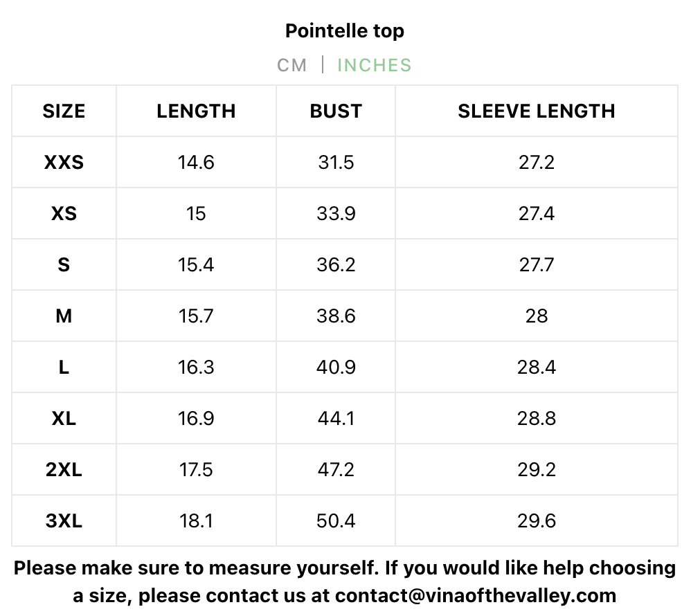Select the XXS size row label
The image size is (691, 616).
(64, 162)
